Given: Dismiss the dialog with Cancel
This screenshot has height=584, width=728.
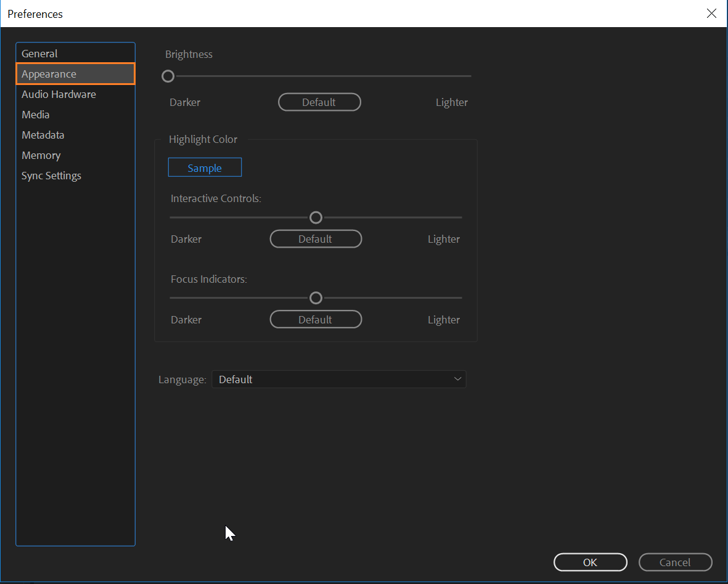Looking at the screenshot, I should point(675,562).
